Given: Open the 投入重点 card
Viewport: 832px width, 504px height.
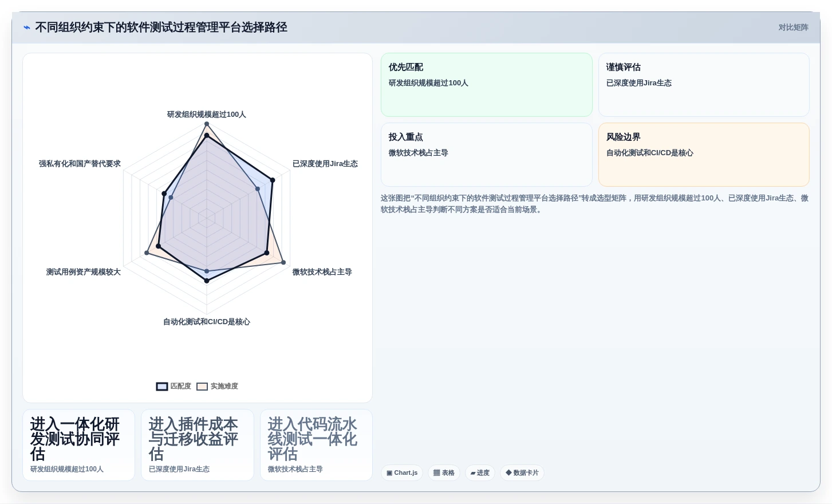Looking at the screenshot, I should click(487, 155).
